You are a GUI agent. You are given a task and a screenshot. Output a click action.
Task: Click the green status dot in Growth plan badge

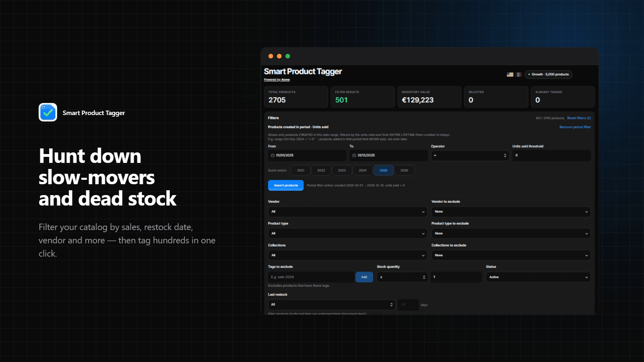click(529, 74)
